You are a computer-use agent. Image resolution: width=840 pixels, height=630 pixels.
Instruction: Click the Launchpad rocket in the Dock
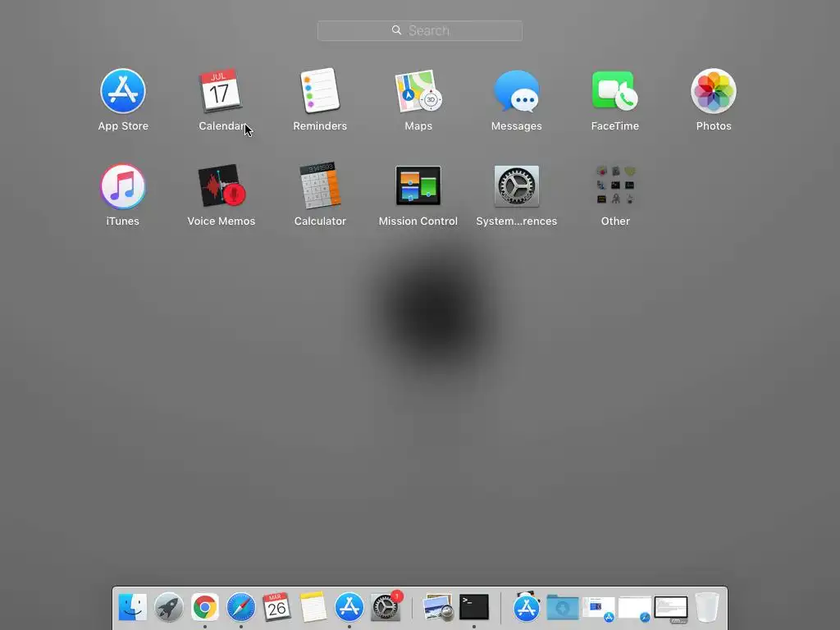pyautogui.click(x=169, y=607)
